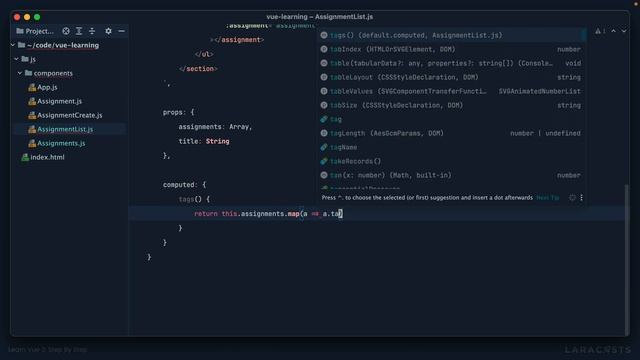Image resolution: width=640 pixels, height=360 pixels.
Task: Choose tableValues completion suggestion
Action: pyautogui.click(x=451, y=91)
